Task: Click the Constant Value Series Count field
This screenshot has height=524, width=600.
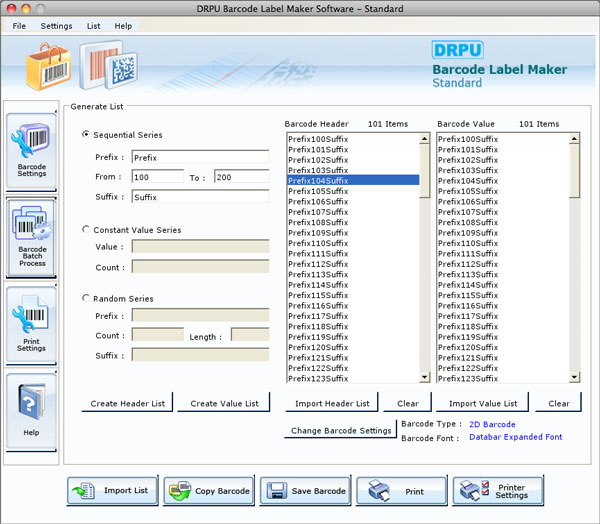Action: (201, 266)
